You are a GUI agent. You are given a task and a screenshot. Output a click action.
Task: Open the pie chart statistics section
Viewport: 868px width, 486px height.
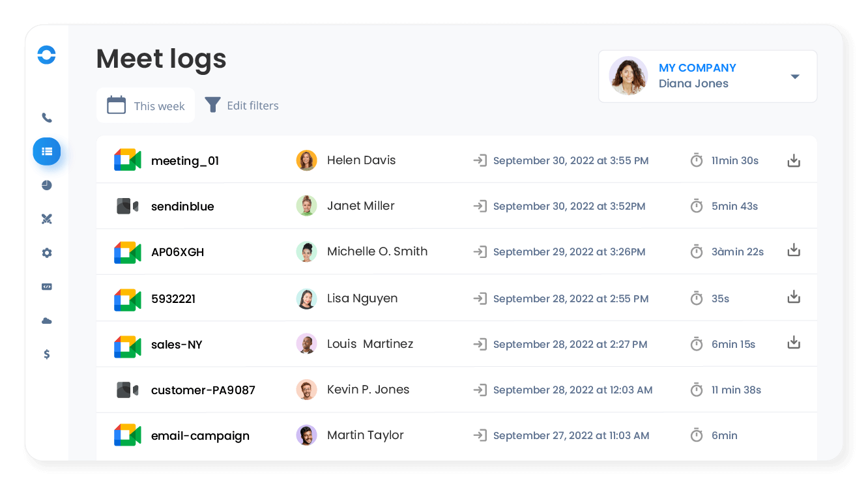46,185
